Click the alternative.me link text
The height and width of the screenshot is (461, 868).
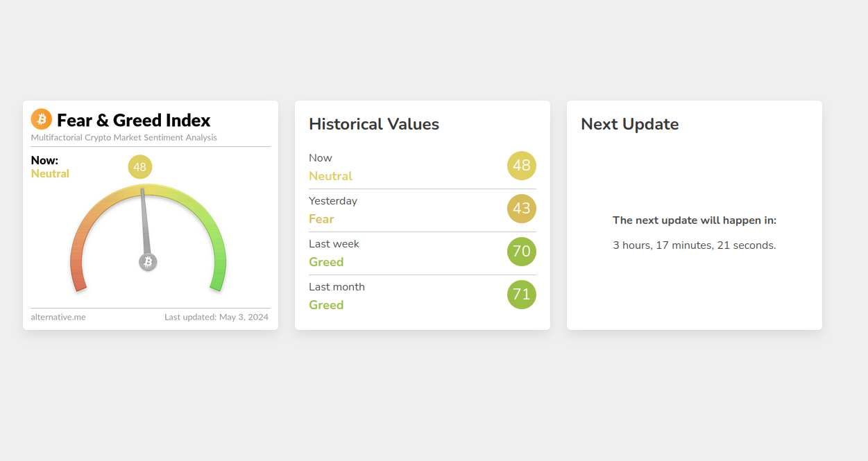pos(58,318)
